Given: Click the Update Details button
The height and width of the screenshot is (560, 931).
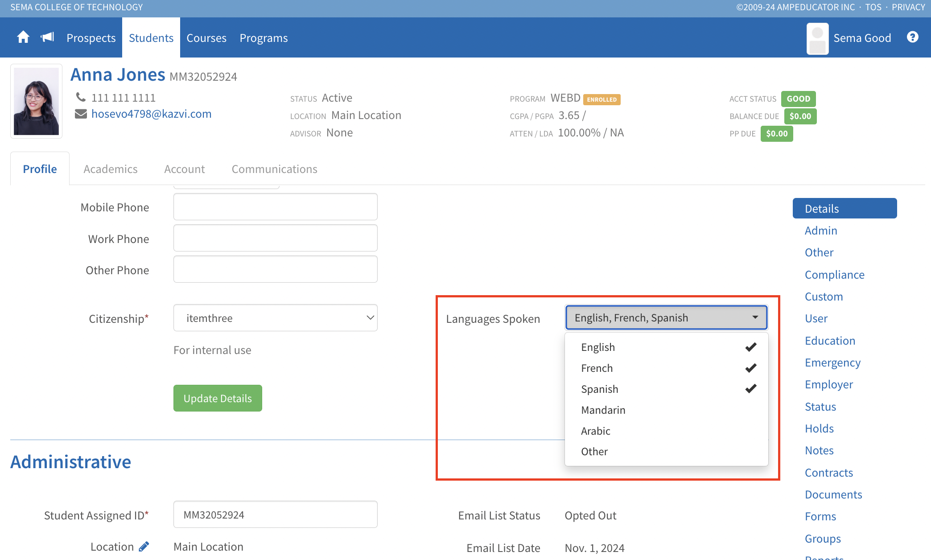Looking at the screenshot, I should click(218, 398).
